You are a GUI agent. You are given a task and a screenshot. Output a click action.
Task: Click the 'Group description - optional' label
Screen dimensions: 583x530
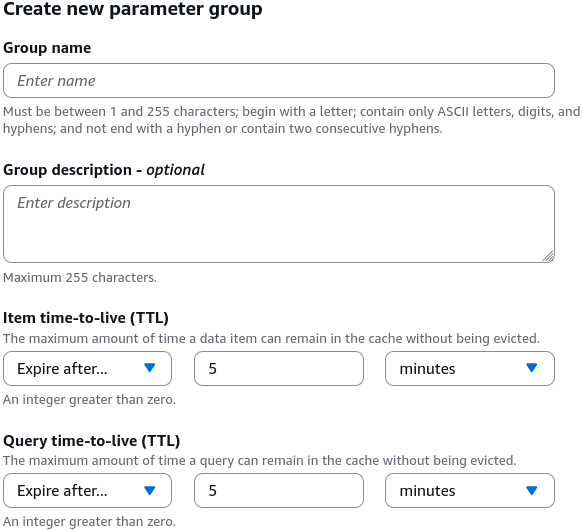pos(104,170)
